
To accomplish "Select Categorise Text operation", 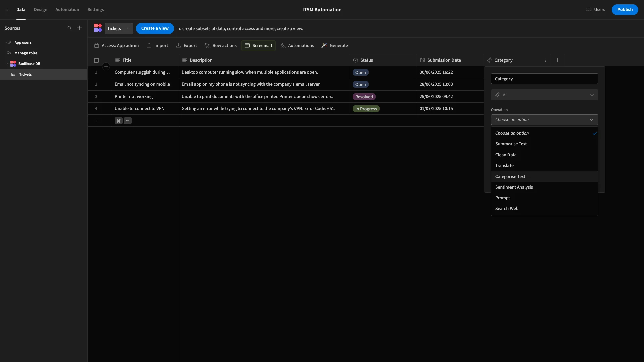I will click(x=544, y=177).
